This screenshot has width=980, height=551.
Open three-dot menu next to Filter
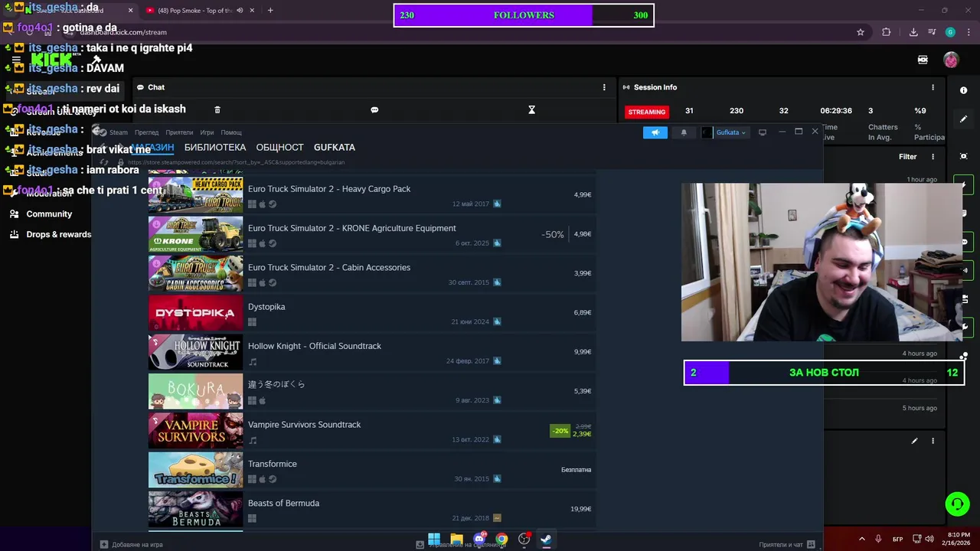pyautogui.click(x=933, y=157)
